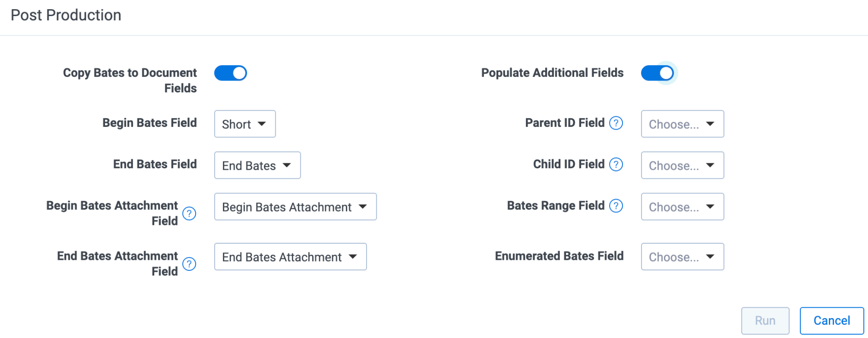868x338 pixels.
Task: Open the Enumerated Bates Field chooser
Action: 682,257
